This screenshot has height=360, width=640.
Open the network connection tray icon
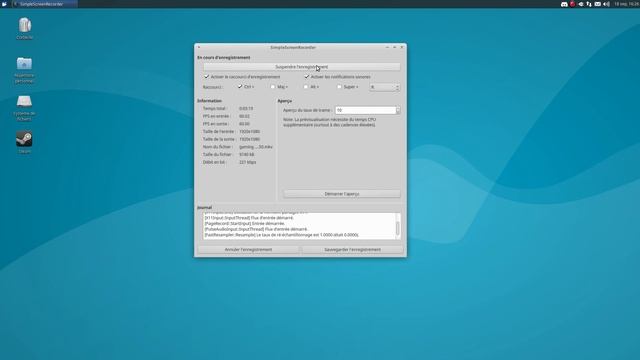tap(589, 4)
